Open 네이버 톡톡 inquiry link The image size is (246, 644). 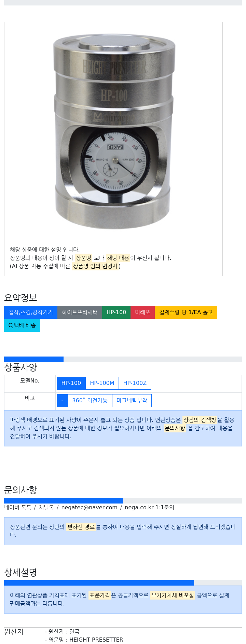point(18,508)
